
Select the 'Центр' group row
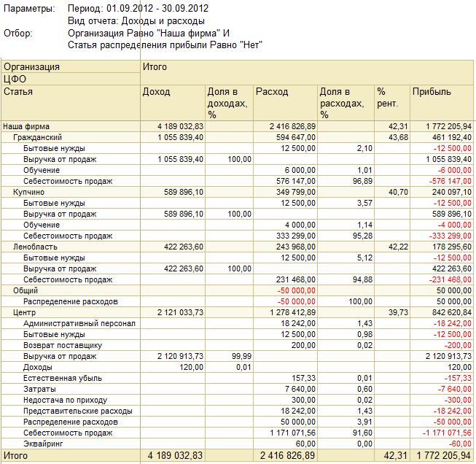pos(24,312)
